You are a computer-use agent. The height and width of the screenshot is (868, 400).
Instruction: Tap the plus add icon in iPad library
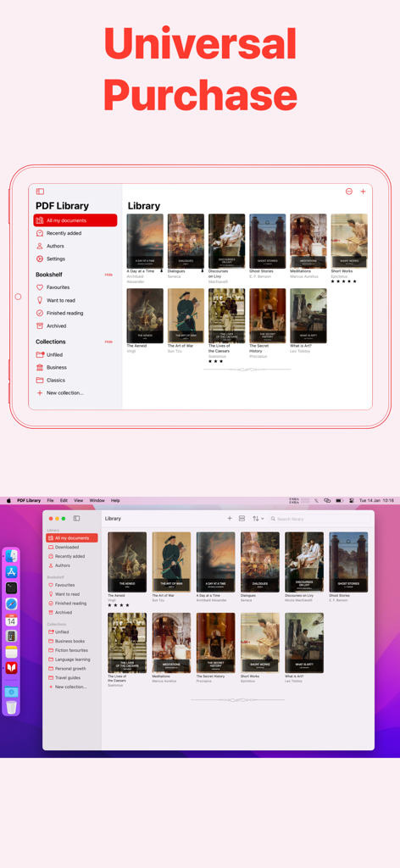point(363,192)
